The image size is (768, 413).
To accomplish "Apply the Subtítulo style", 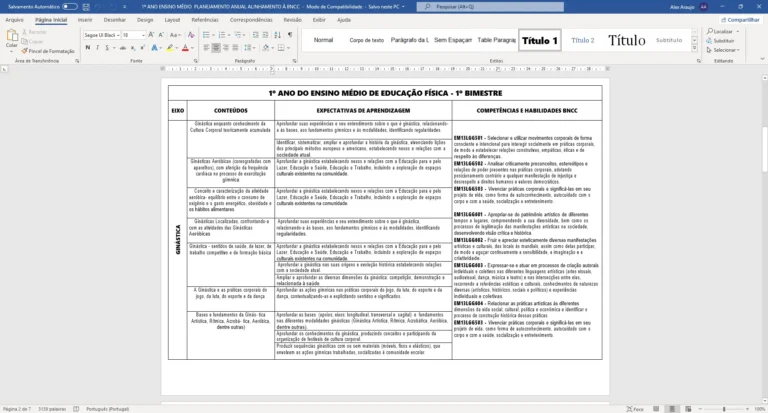I will point(669,41).
